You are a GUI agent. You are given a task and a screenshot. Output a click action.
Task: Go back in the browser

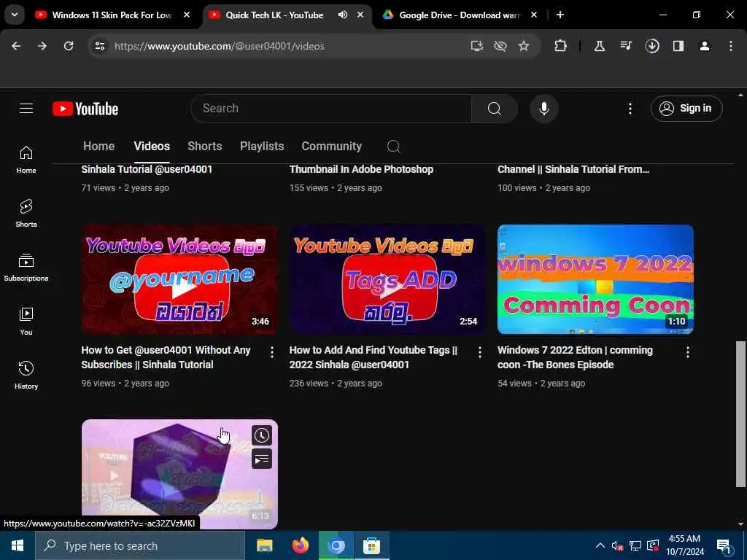pos(16,46)
